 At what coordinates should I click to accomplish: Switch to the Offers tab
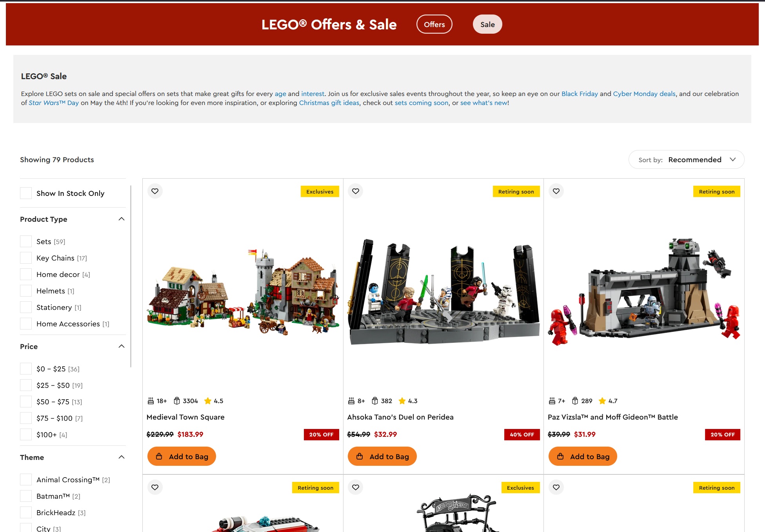pos(434,24)
